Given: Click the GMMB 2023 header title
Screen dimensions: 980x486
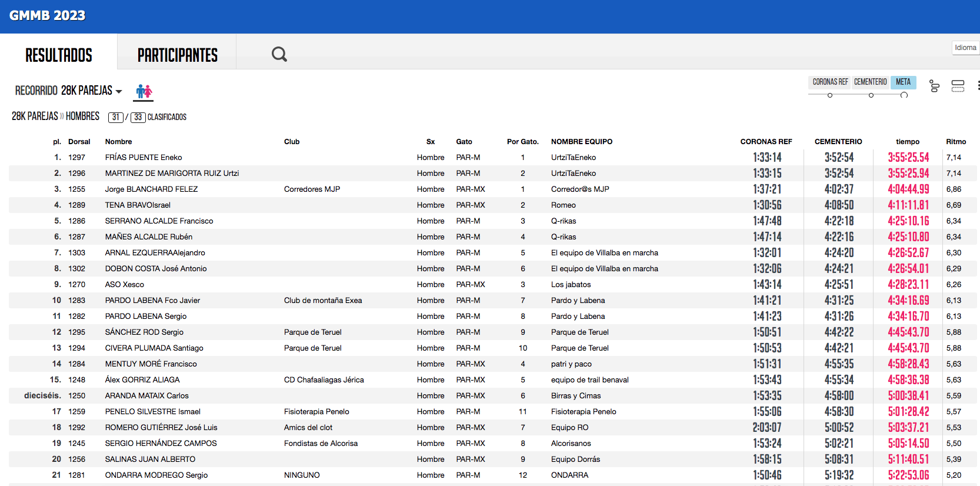Looking at the screenshot, I should pyautogui.click(x=48, y=16).
